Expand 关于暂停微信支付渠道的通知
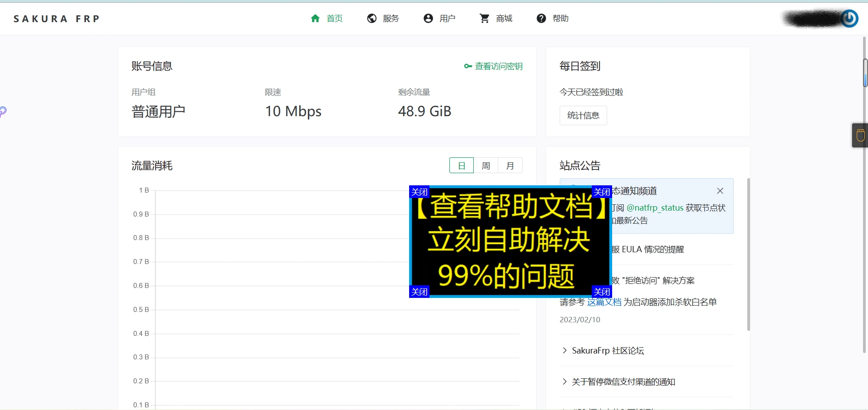This screenshot has width=868, height=410. click(623, 382)
